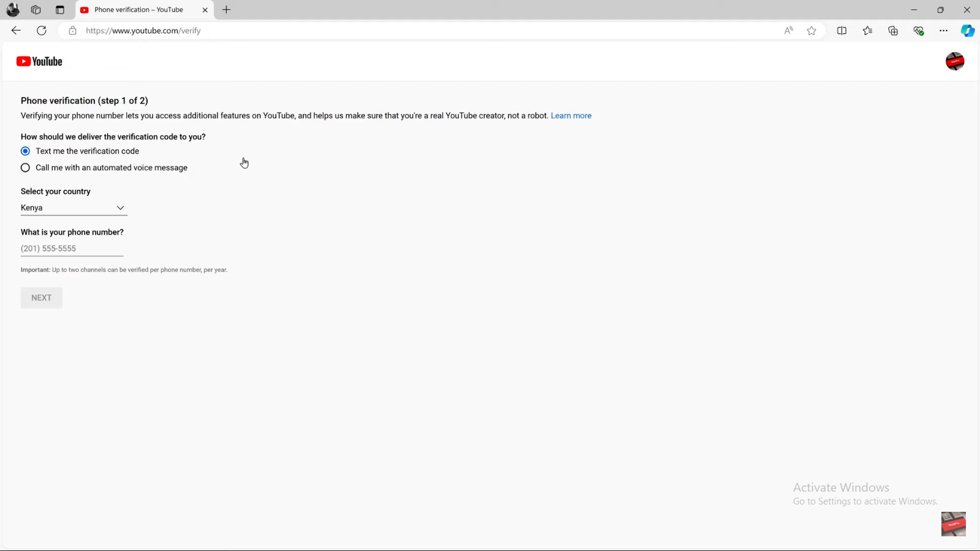Image resolution: width=980 pixels, height=551 pixels.
Task: Open browser profile icon
Action: click(12, 10)
